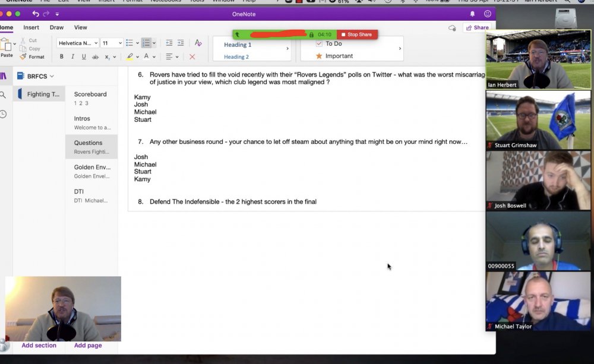Expand the alignment options arrow

177,57
